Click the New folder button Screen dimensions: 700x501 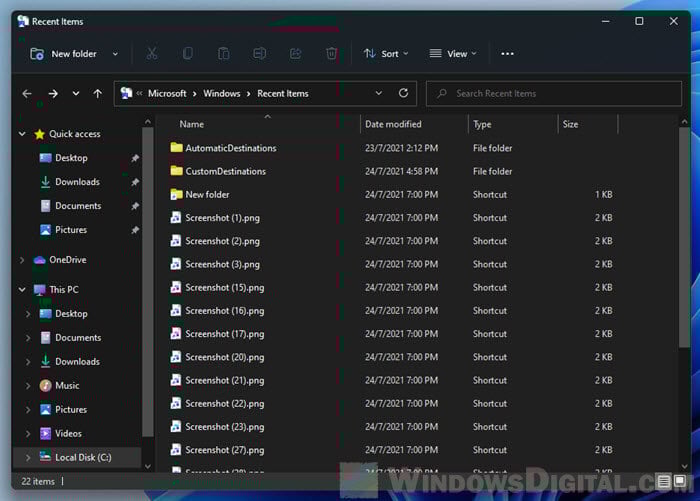coord(63,54)
